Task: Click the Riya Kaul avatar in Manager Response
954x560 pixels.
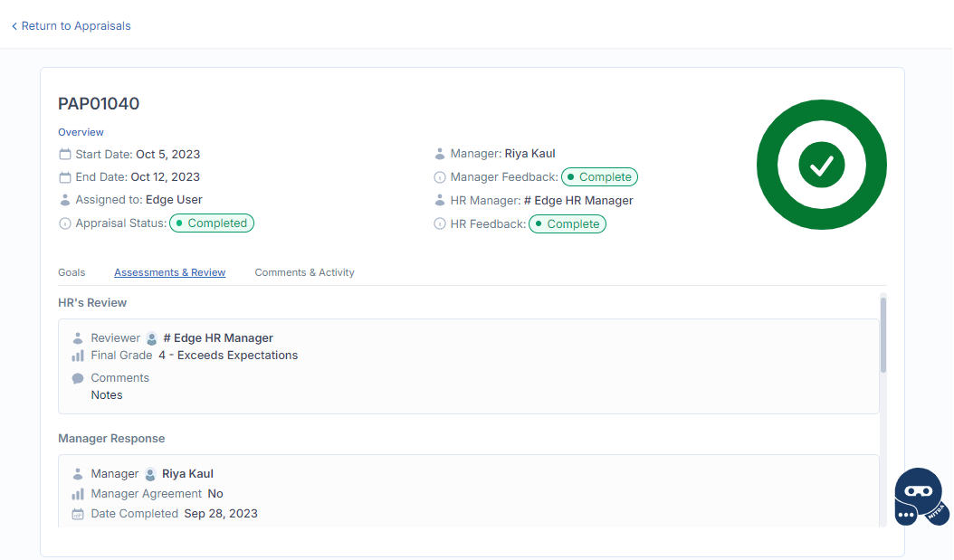Action: point(150,474)
